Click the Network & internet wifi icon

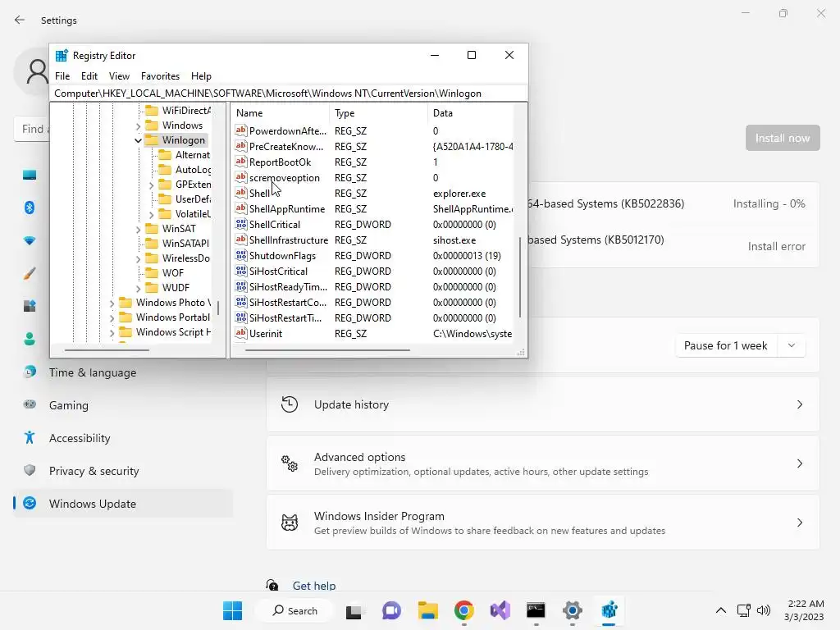30,240
